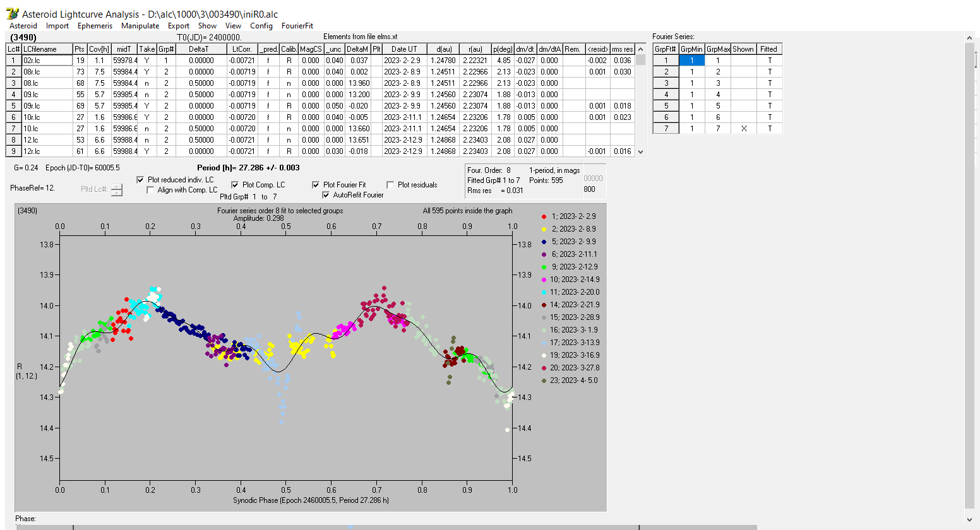Open the Config menu
Viewport: 980px width, 530px height.
[261, 26]
